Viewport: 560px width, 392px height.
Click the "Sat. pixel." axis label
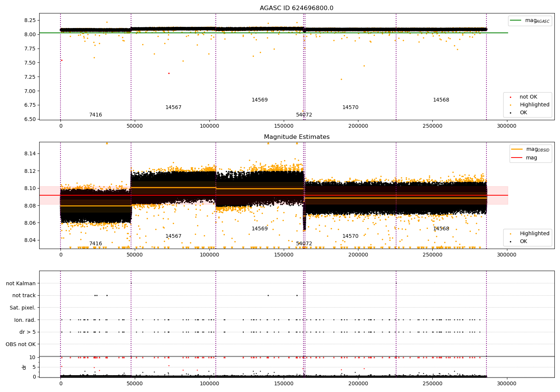[23, 308]
